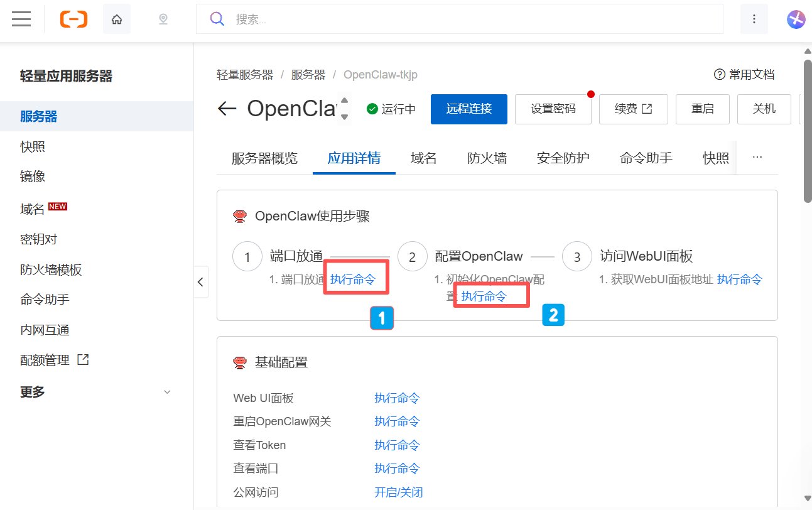Collapse the left sidebar panel
Image resolution: width=812 pixels, height=510 pixels.
[x=200, y=282]
